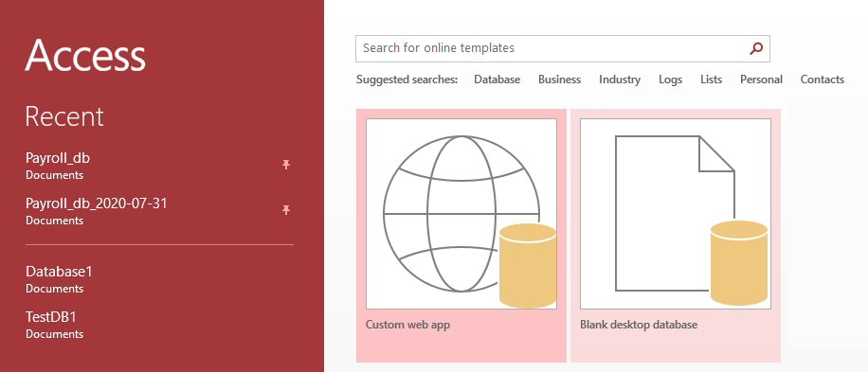Open recent file TestDB1
This screenshot has width=868, height=372.
coord(159,325)
